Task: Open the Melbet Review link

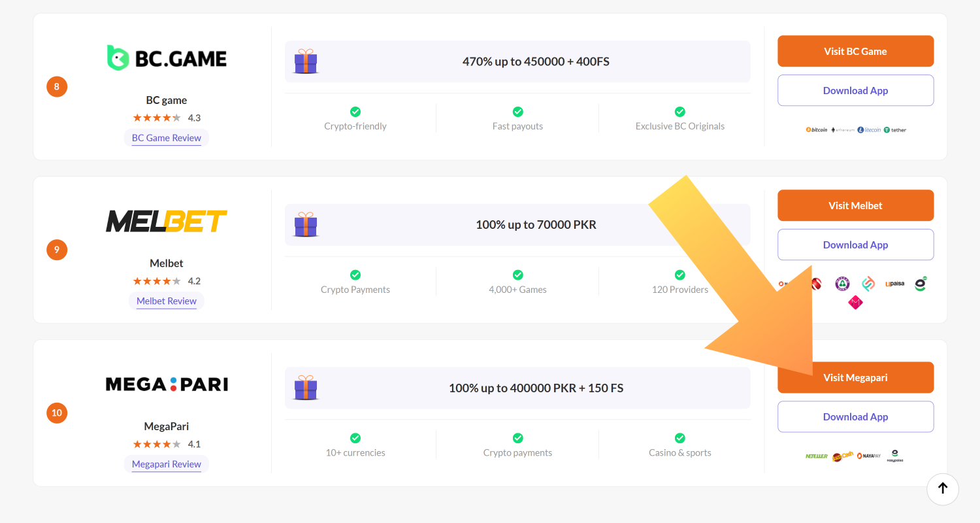Action: tap(167, 301)
